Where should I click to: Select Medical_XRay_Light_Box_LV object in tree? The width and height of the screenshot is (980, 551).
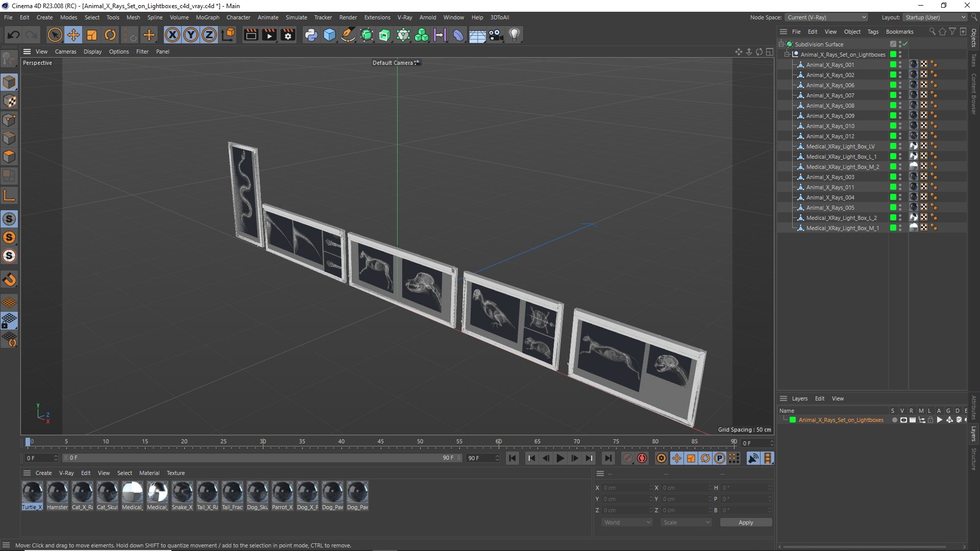[x=840, y=146]
